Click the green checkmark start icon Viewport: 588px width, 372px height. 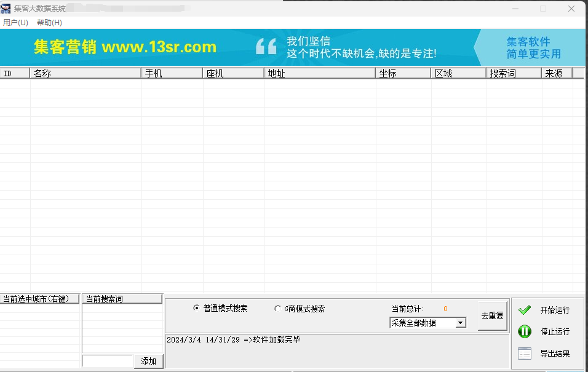tap(524, 310)
